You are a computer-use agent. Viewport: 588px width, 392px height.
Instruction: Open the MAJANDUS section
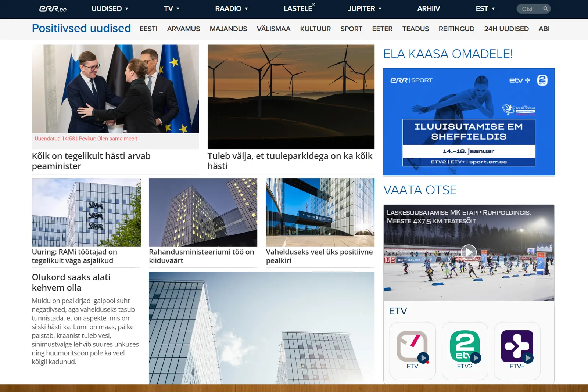228,29
